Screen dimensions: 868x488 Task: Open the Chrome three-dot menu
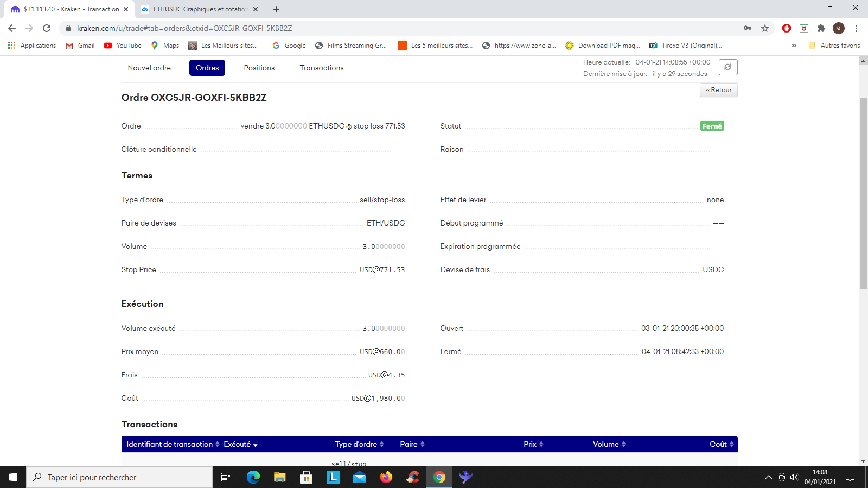coord(856,28)
